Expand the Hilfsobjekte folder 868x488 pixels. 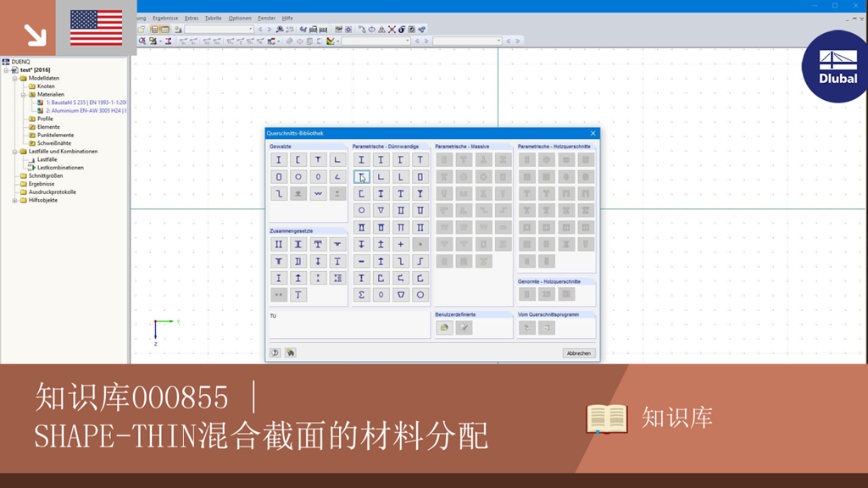point(15,200)
